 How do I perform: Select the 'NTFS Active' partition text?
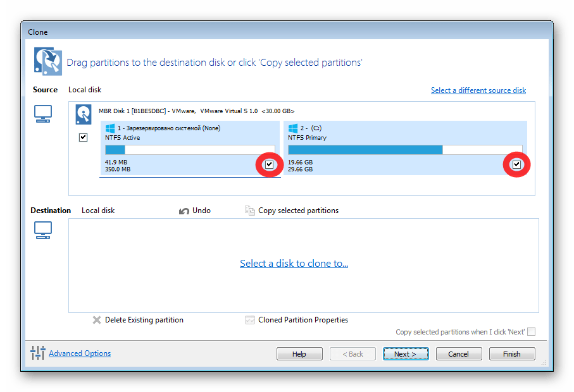(x=122, y=138)
